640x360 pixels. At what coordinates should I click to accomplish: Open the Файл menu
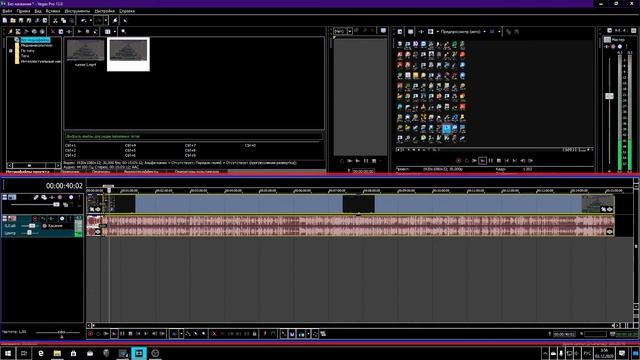pos(7,11)
